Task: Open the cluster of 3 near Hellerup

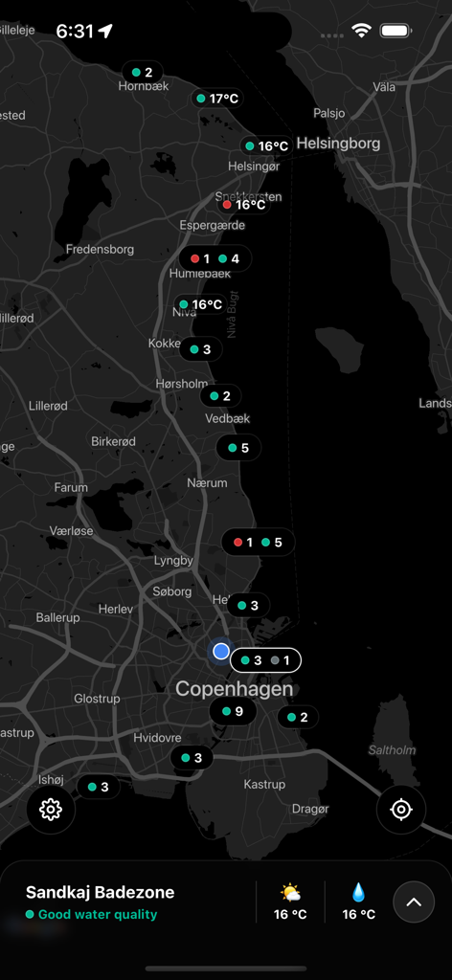Action: (248, 605)
